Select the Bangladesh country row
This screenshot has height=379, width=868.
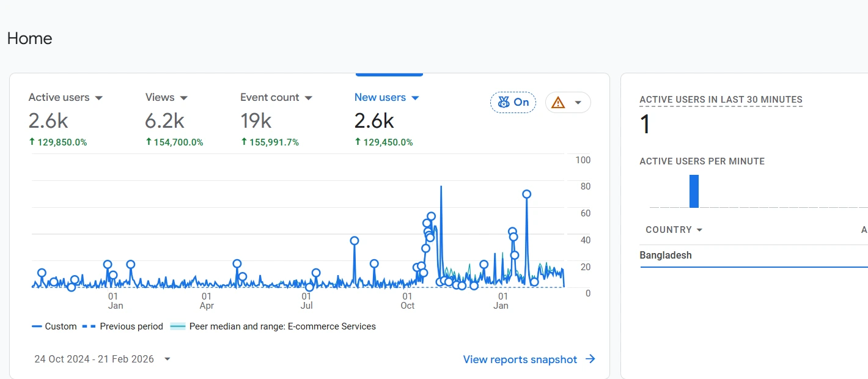click(x=666, y=255)
